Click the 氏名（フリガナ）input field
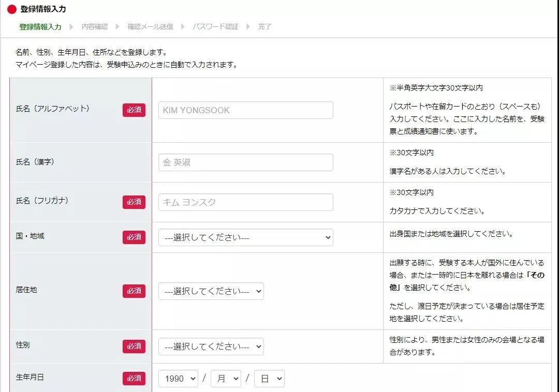This screenshot has width=559, height=392. click(246, 202)
